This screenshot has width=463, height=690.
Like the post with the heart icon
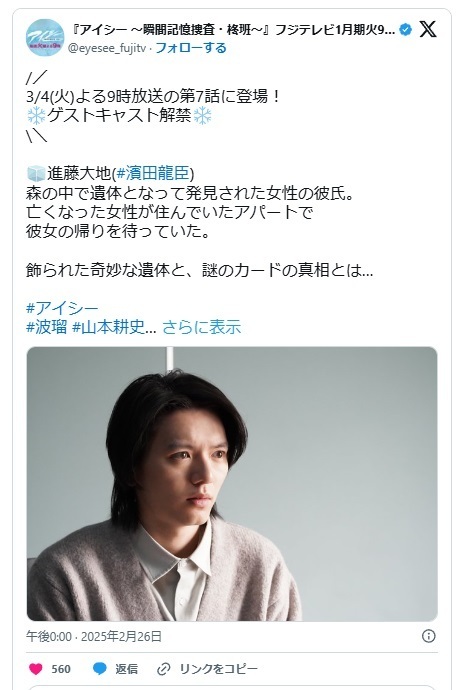[x=36, y=669]
